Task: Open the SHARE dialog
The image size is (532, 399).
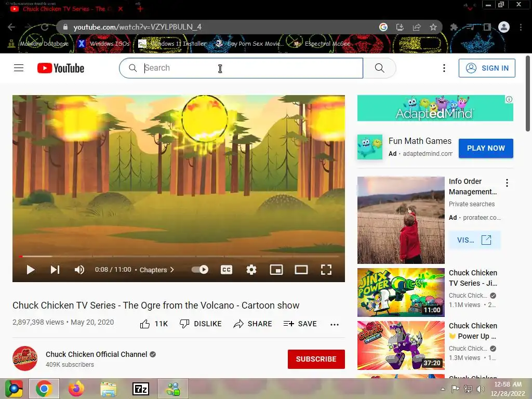Action: click(x=253, y=324)
